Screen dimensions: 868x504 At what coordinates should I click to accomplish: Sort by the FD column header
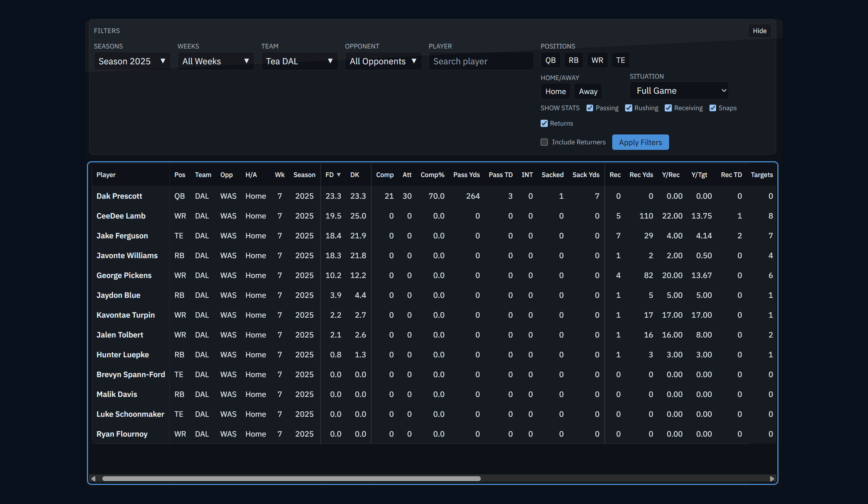pyautogui.click(x=333, y=175)
